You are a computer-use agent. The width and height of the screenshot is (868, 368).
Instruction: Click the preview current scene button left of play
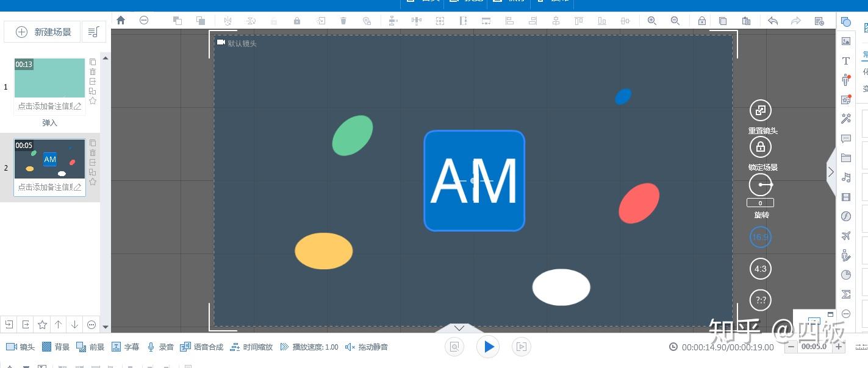point(454,347)
